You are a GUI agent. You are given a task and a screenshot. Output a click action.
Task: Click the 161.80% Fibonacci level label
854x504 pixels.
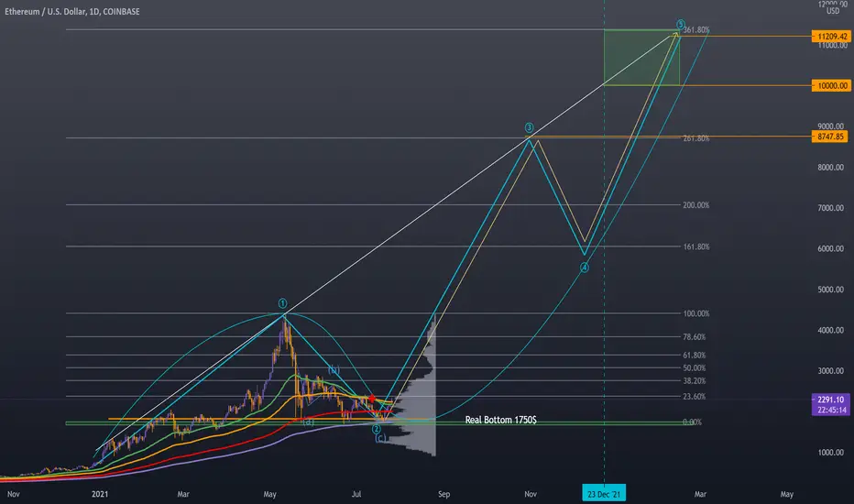click(696, 247)
